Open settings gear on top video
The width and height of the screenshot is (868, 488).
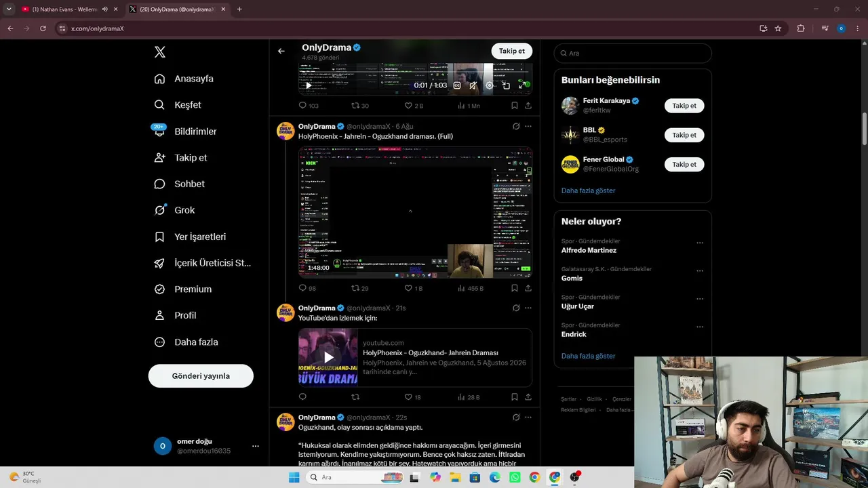pyautogui.click(x=490, y=85)
